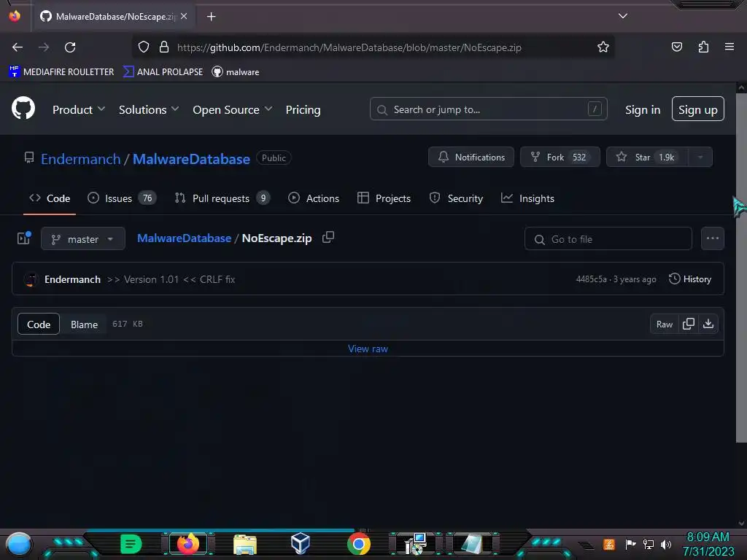Expand the Open Source menu
Viewport: 747px width, 560px height.
[x=233, y=109]
